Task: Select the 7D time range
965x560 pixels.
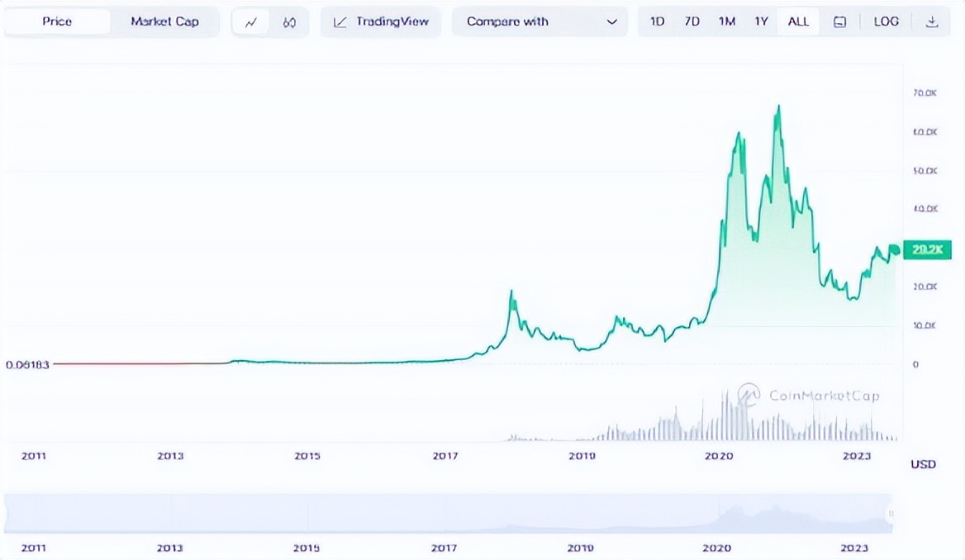Action: [692, 22]
